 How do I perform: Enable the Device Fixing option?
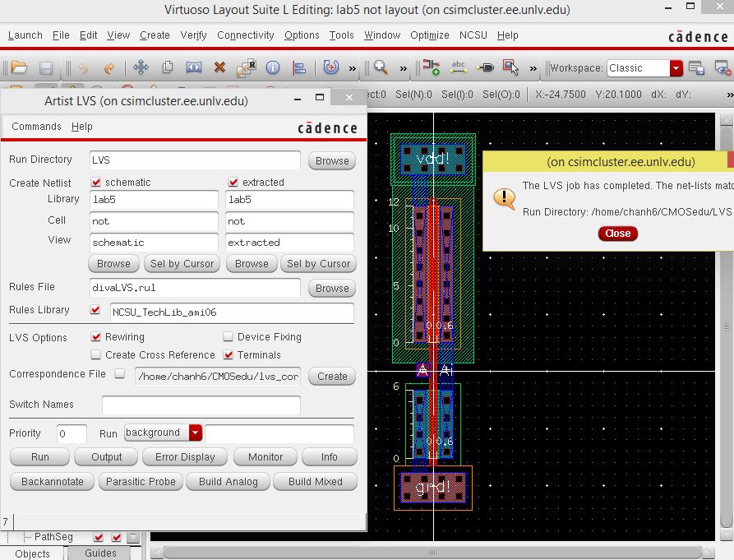pyautogui.click(x=229, y=337)
